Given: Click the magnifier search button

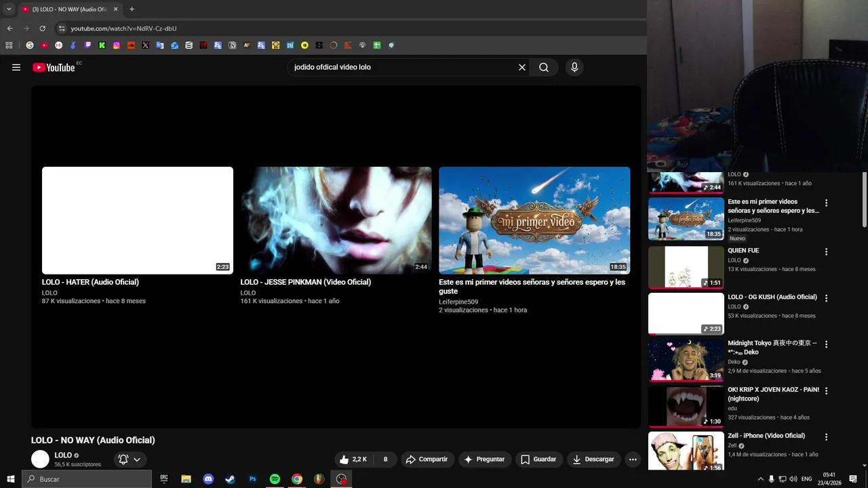Looking at the screenshot, I should [x=544, y=67].
